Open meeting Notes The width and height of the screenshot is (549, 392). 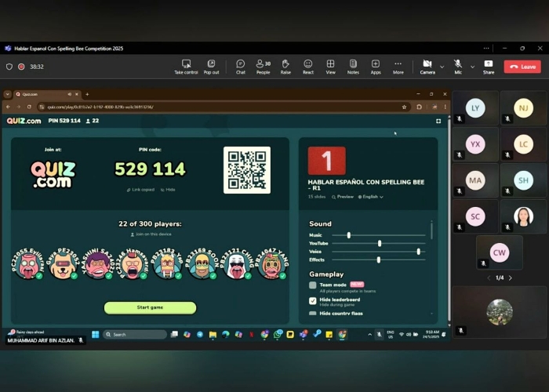[x=353, y=67]
